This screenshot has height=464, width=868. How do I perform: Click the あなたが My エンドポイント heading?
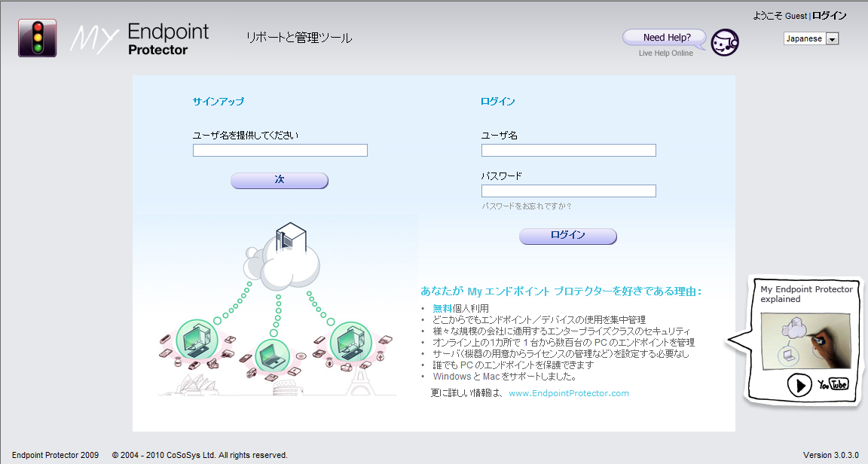coord(561,292)
